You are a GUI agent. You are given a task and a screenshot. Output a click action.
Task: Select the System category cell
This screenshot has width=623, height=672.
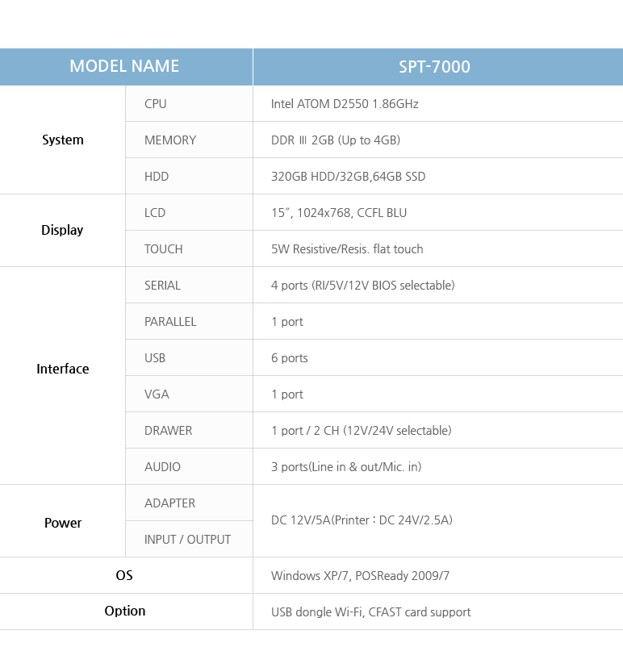point(63,140)
